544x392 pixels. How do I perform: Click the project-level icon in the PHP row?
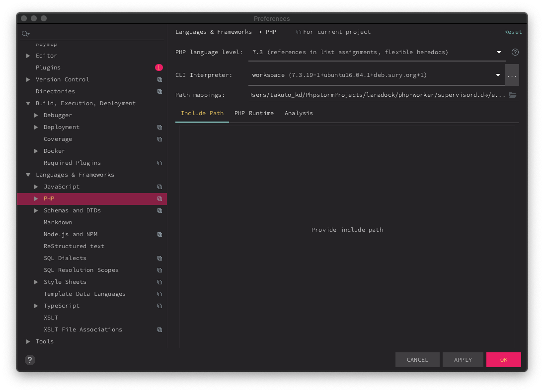click(159, 198)
